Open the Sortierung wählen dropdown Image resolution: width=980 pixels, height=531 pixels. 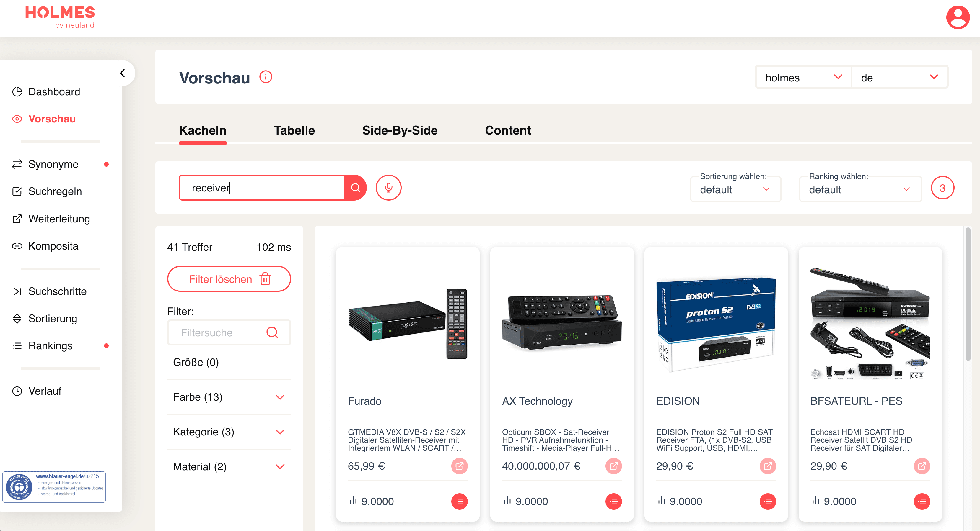click(735, 189)
